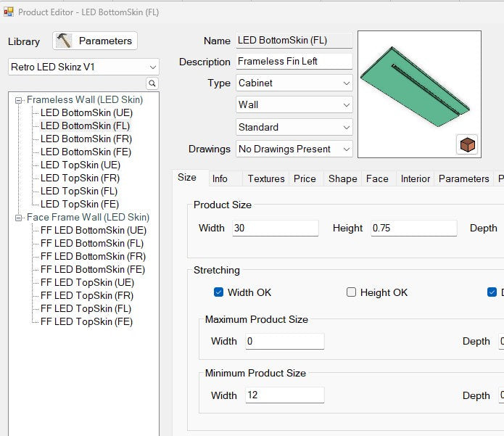Toggle the Width OK checkbox
504x436 pixels.
[218, 292]
